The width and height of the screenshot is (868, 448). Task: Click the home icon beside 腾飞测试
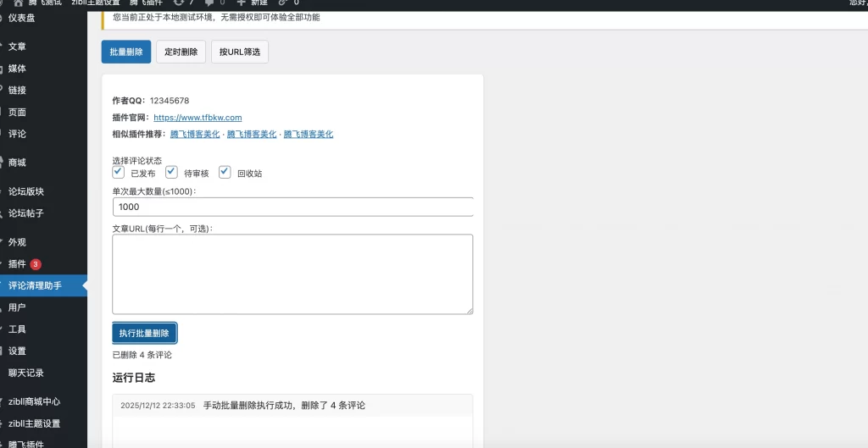[18, 3]
